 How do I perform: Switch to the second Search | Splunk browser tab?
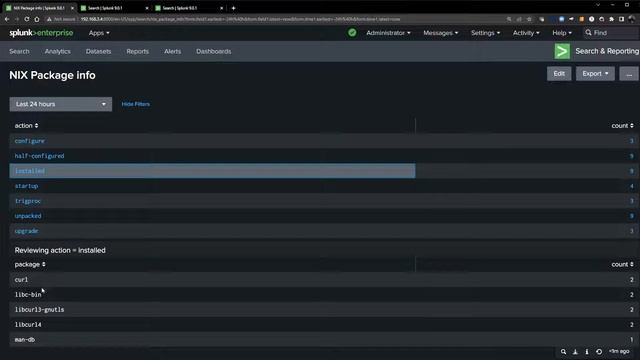coord(115,8)
